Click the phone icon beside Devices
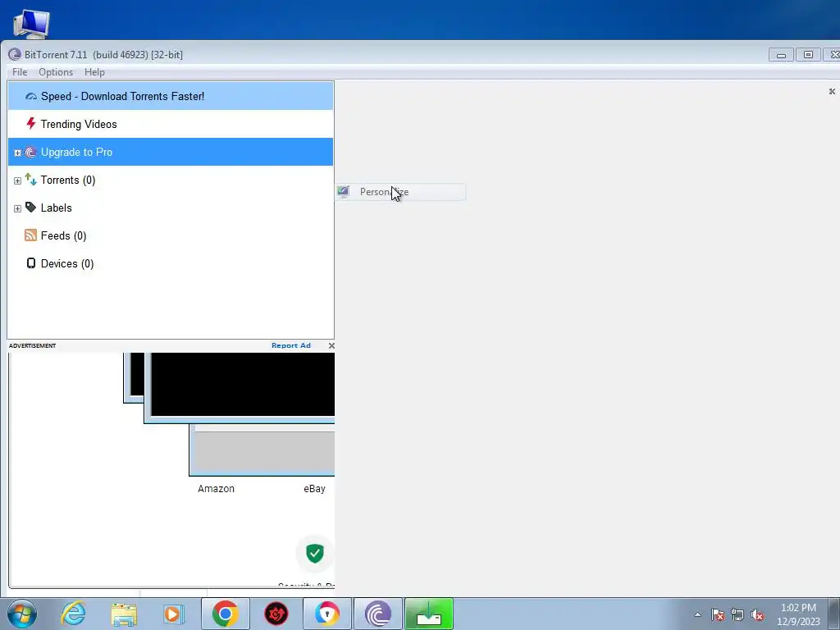The width and height of the screenshot is (840, 630). click(31, 263)
